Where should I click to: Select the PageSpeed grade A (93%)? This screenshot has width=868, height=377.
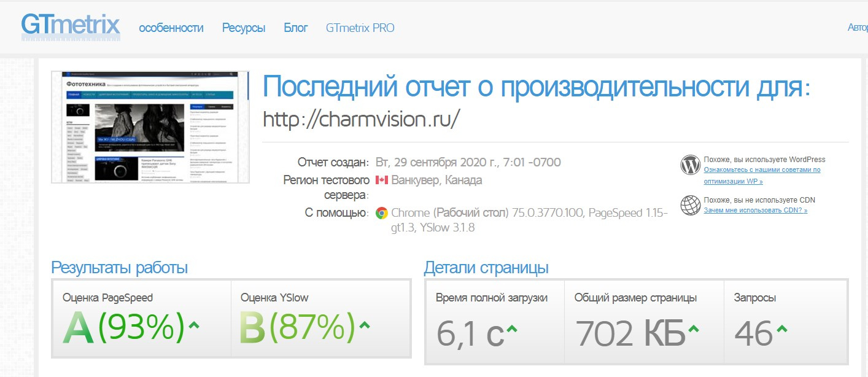click(x=123, y=328)
